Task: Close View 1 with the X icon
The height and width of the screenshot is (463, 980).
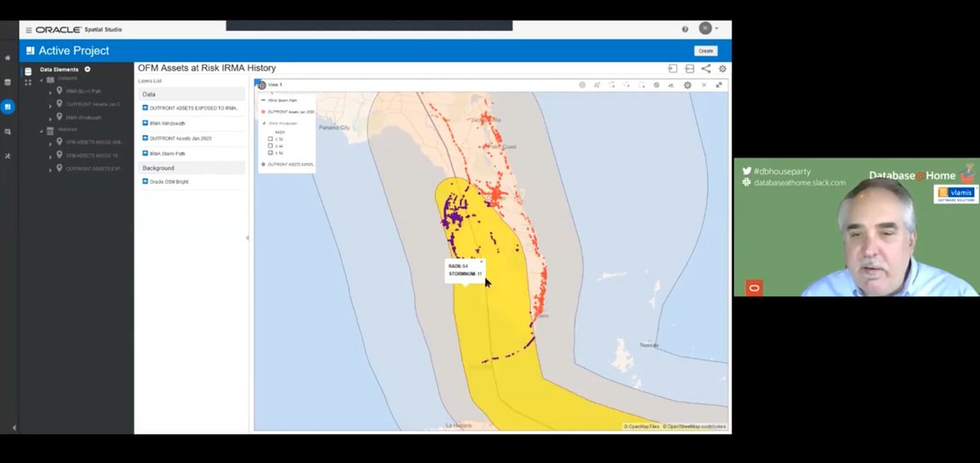Action: click(x=704, y=85)
